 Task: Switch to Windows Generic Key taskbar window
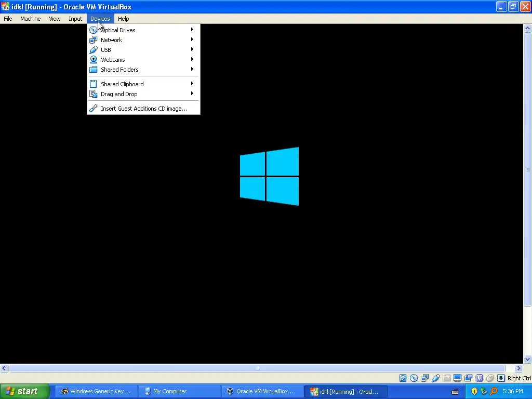(96, 391)
